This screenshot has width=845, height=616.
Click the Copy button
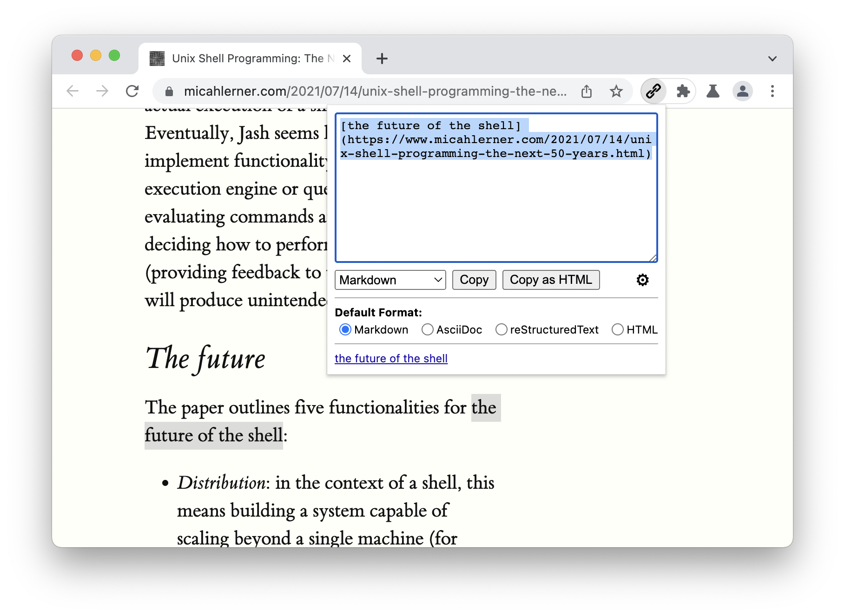pos(474,280)
